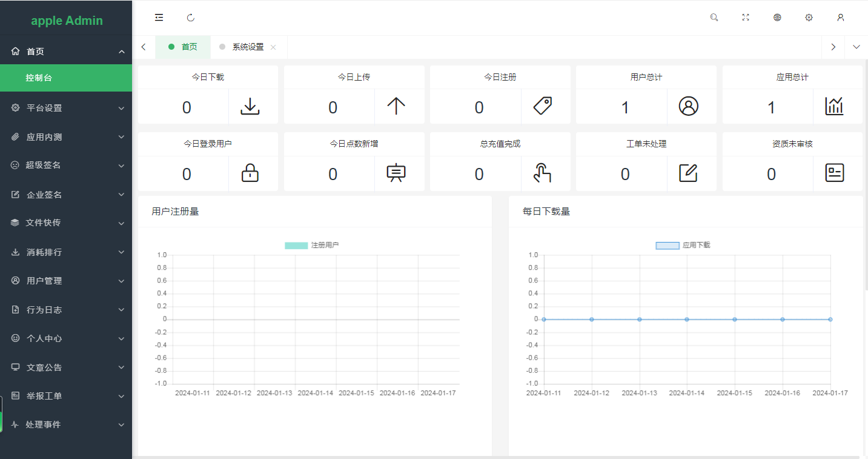Click the face icon beside 超级签名
This screenshot has width=868, height=459.
point(15,165)
